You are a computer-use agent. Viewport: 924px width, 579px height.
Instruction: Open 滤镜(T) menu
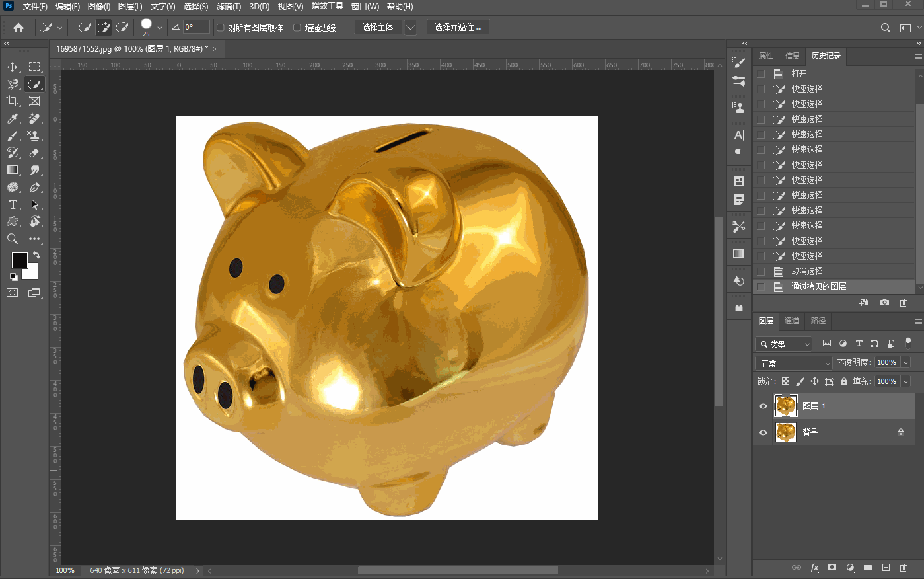[229, 7]
